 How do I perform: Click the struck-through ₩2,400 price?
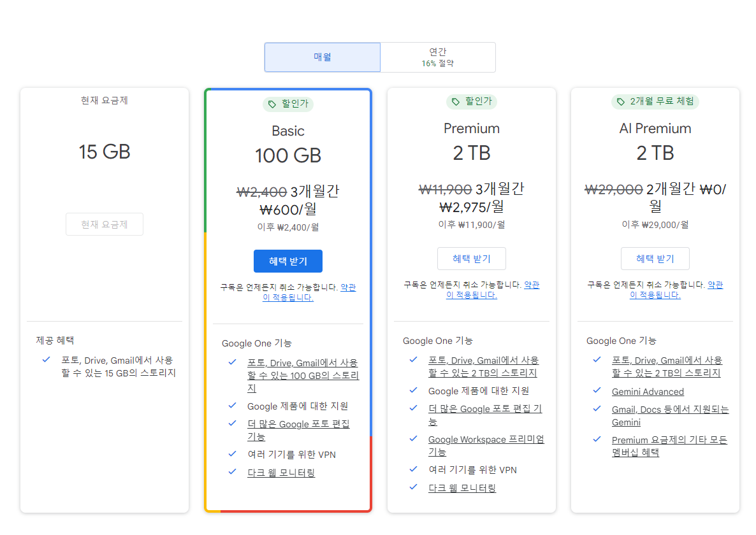pyautogui.click(x=262, y=192)
